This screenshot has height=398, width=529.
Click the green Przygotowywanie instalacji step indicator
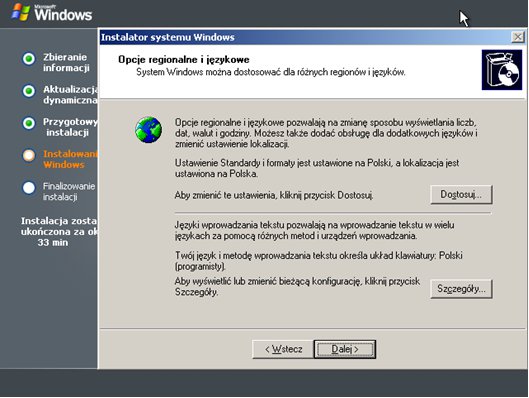click(29, 123)
